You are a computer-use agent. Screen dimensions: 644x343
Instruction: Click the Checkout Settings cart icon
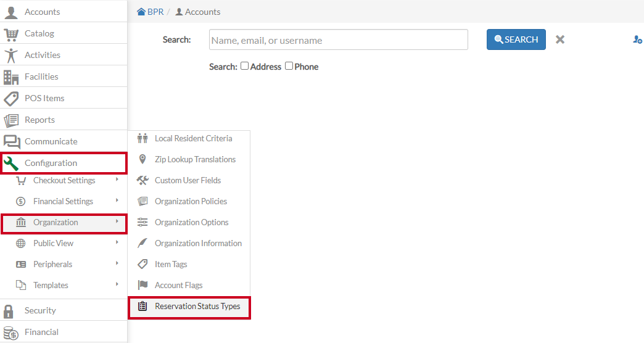21,181
